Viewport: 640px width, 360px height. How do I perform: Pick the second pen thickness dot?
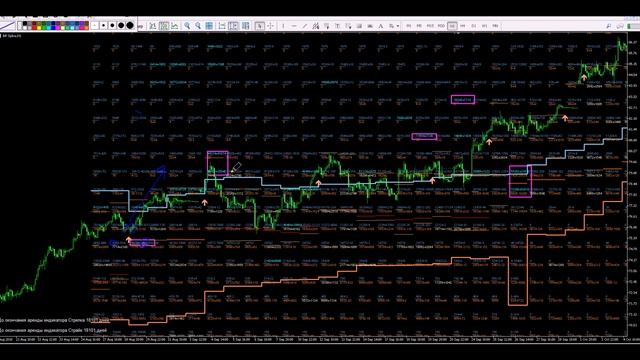coord(104,25)
